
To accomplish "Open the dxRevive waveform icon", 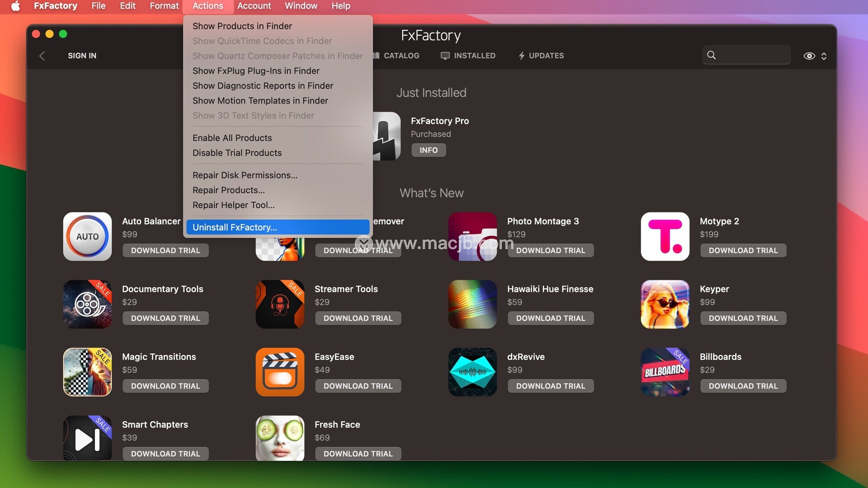I will (x=472, y=372).
